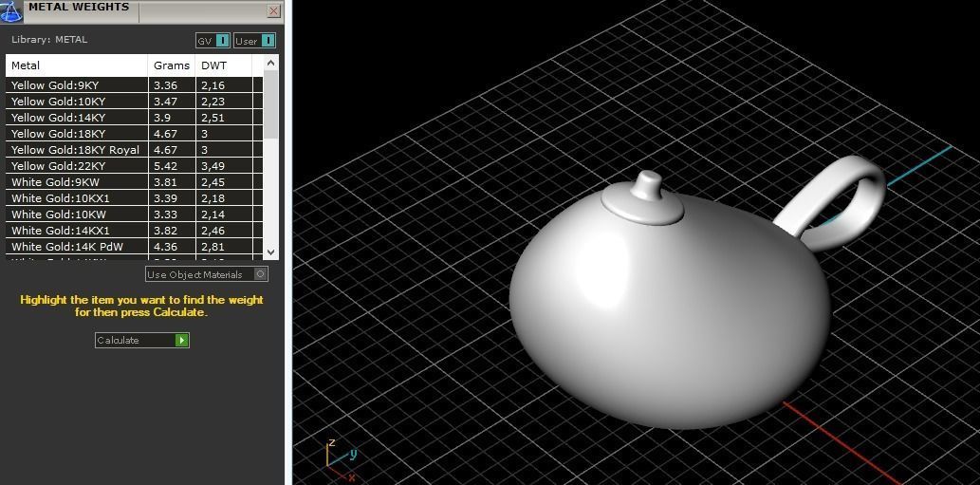
Task: Sort by the DWT column header
Action: point(224,65)
